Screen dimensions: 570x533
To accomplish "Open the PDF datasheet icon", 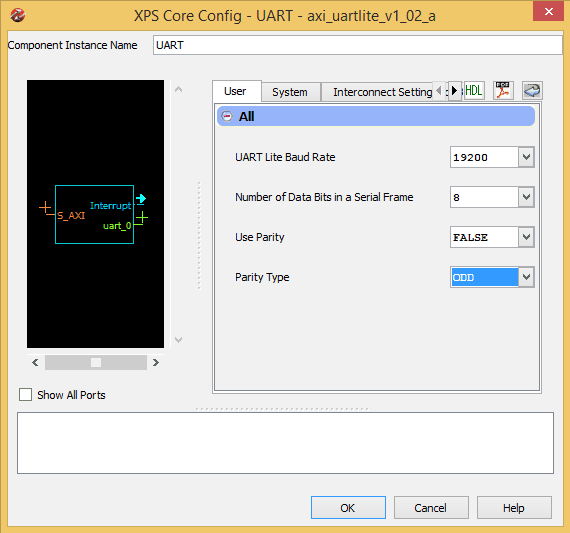I will pos(503,90).
